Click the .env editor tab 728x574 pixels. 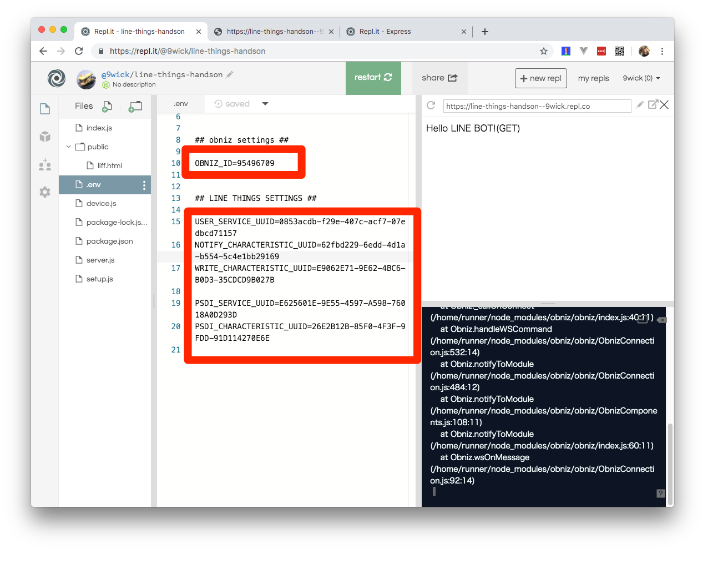pos(181,104)
